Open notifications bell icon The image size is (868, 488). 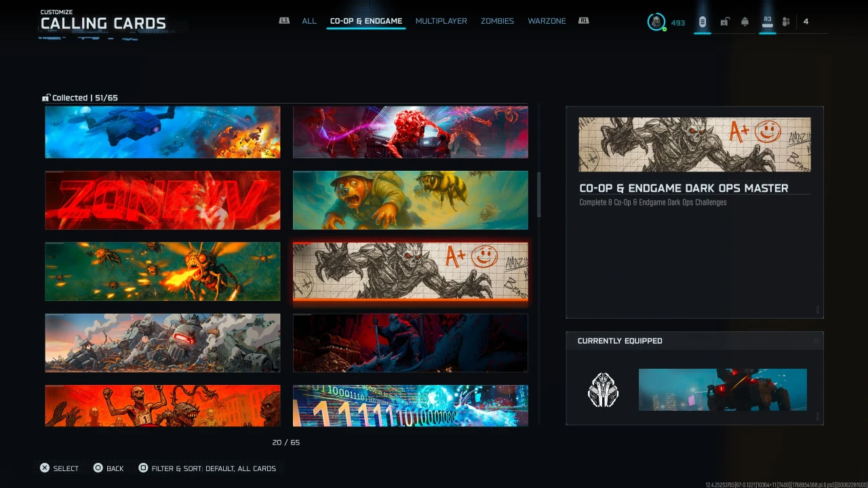pyautogui.click(x=745, y=22)
